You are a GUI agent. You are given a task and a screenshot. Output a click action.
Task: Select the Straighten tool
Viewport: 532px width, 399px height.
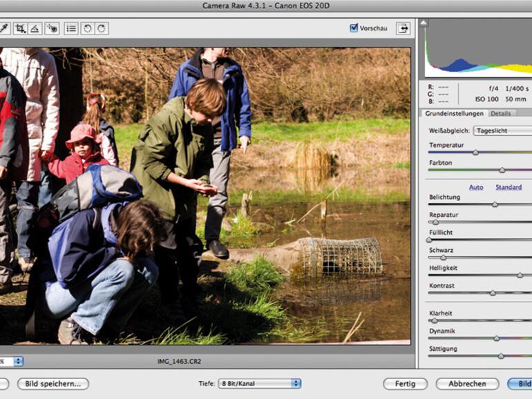point(35,28)
